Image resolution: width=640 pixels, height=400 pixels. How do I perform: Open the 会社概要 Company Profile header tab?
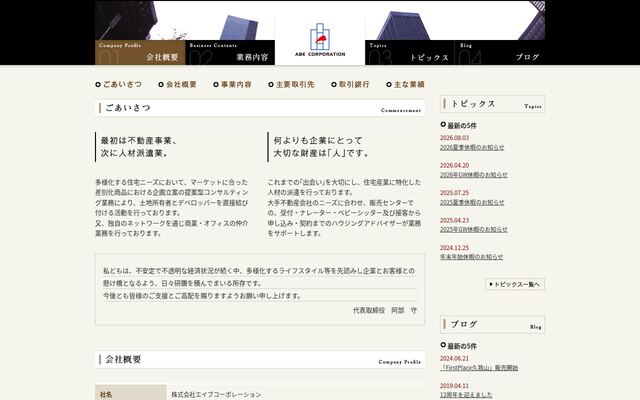tap(140, 52)
